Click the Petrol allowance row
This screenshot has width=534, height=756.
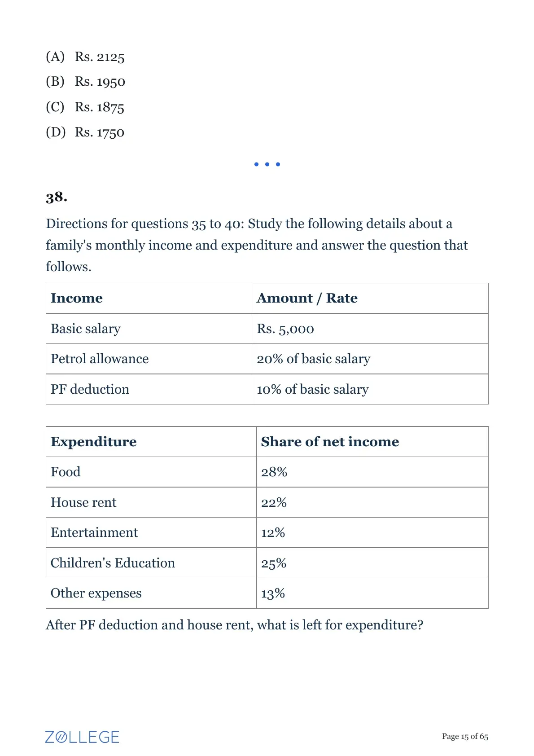[267, 359]
